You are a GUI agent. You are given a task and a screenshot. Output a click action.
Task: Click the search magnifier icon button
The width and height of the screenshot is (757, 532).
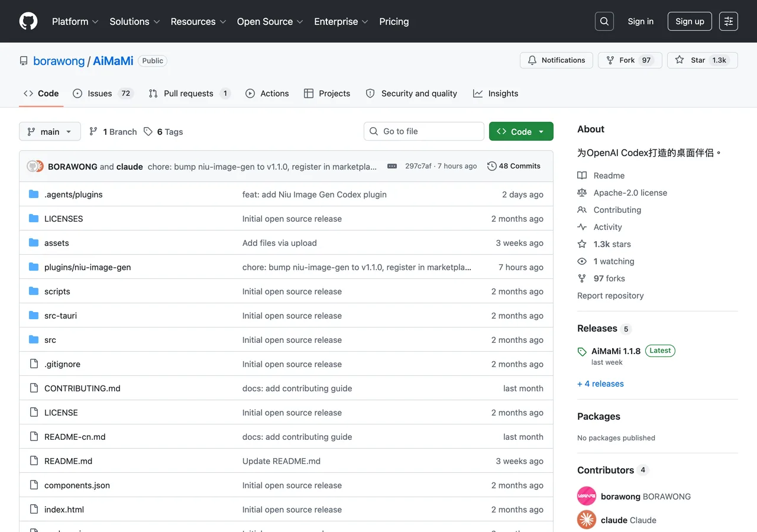coord(604,21)
